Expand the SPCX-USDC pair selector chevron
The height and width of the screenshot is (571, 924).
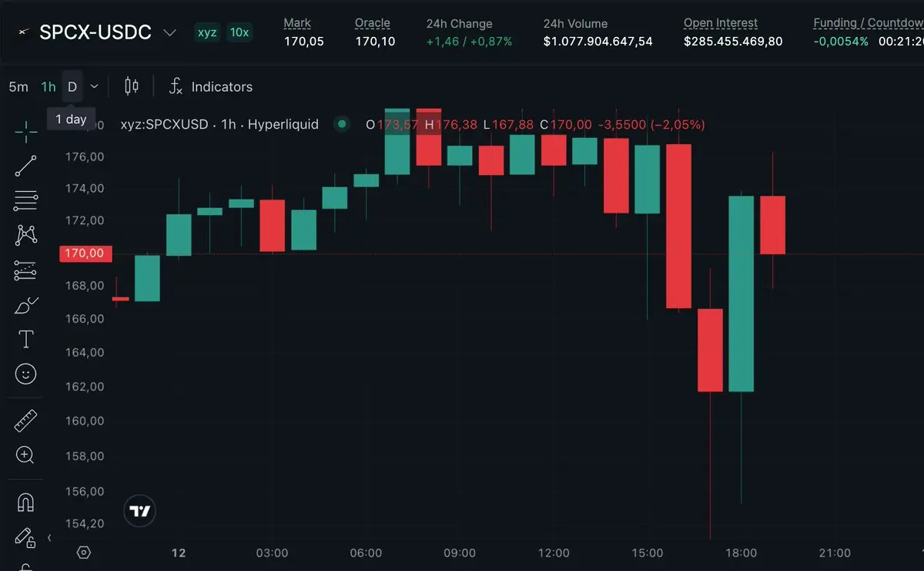(169, 33)
